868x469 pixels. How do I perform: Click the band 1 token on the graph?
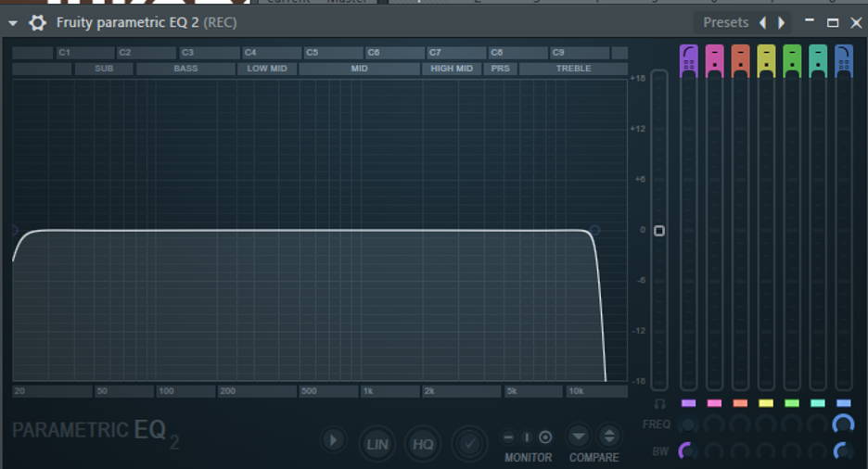point(15,230)
